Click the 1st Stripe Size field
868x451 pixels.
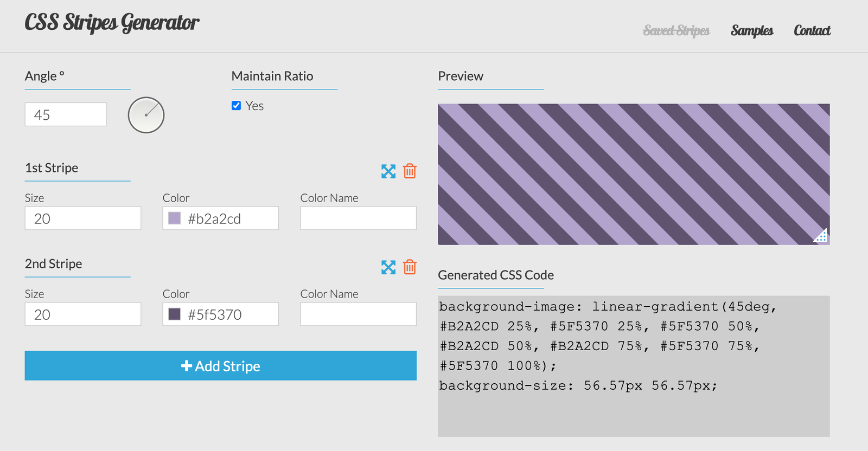coord(83,218)
